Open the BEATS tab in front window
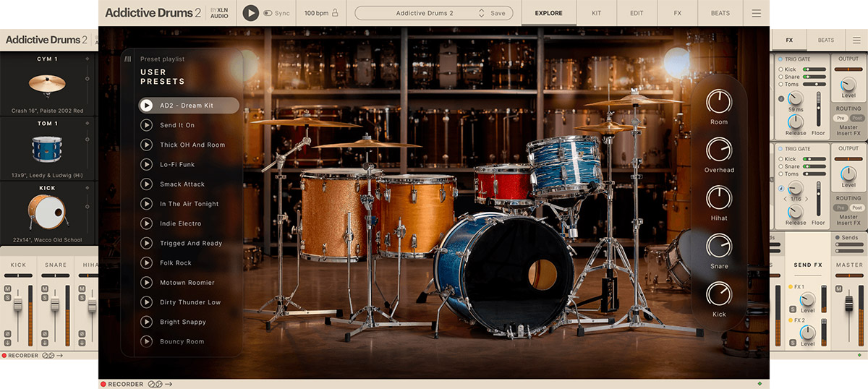Screen dimensions: 868x389 pos(720,13)
